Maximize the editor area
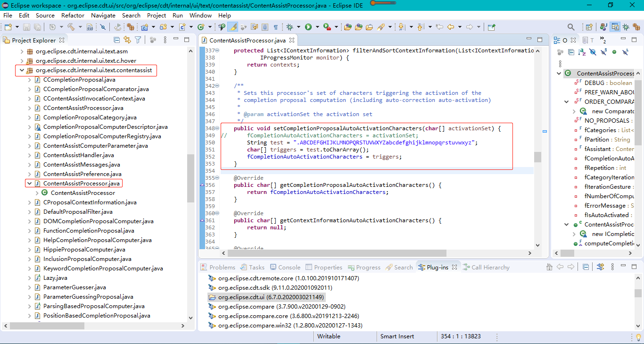This screenshot has width=644, height=344. point(540,40)
